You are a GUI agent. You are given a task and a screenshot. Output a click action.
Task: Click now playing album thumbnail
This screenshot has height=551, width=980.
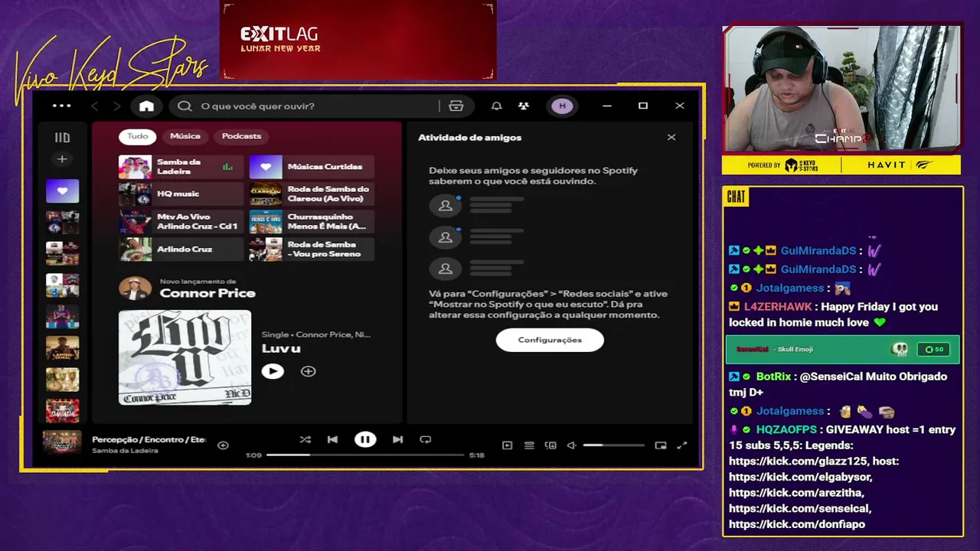point(62,444)
